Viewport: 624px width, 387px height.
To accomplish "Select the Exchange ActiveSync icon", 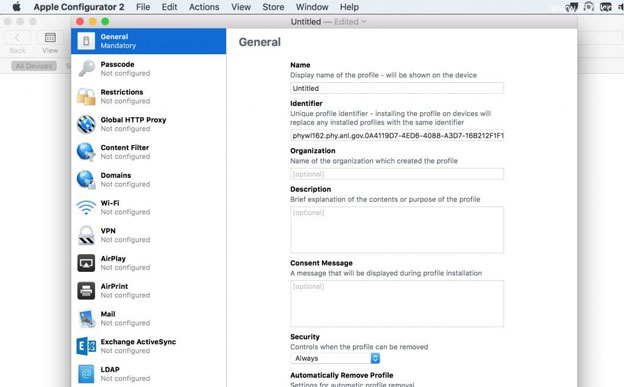I will pos(86,346).
